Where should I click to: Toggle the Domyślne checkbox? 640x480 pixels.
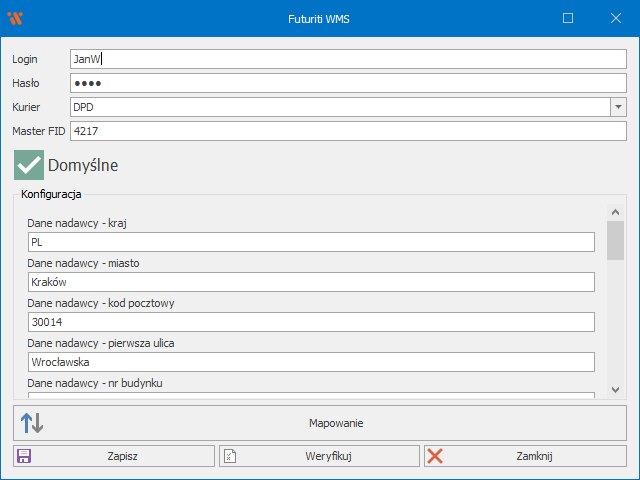click(29, 165)
